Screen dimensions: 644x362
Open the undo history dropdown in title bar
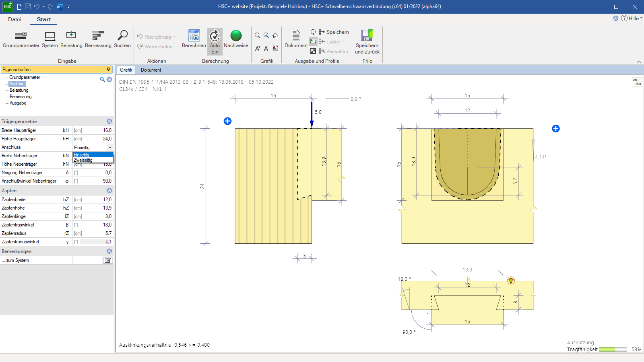[x=43, y=7]
